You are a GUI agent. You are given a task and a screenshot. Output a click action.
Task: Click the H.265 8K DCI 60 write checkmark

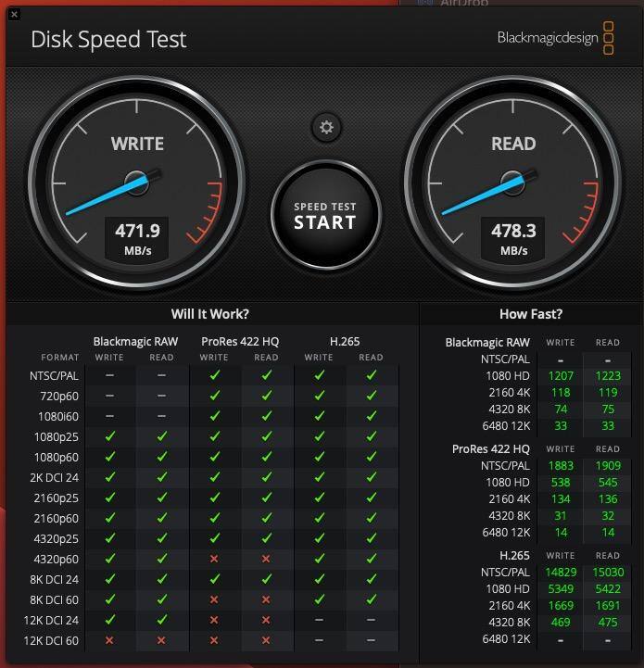320,599
